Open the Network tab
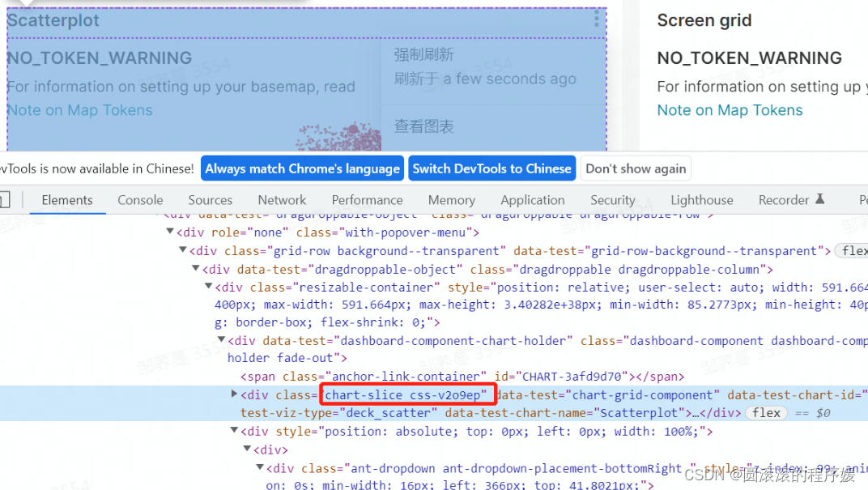This screenshot has height=490, width=868. pyautogui.click(x=282, y=200)
